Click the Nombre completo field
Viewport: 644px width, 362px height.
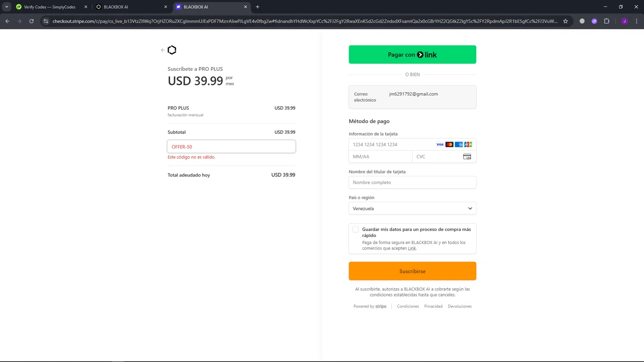[413, 182]
